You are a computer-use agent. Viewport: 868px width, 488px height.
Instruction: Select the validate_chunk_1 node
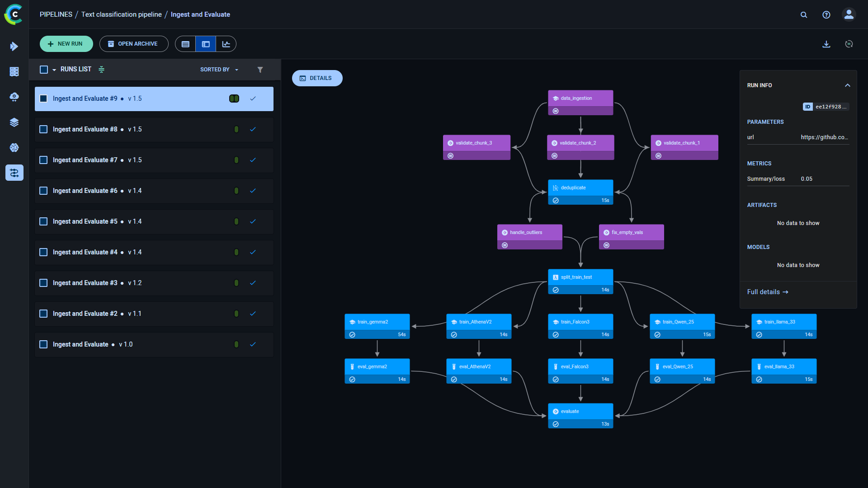pos(684,147)
